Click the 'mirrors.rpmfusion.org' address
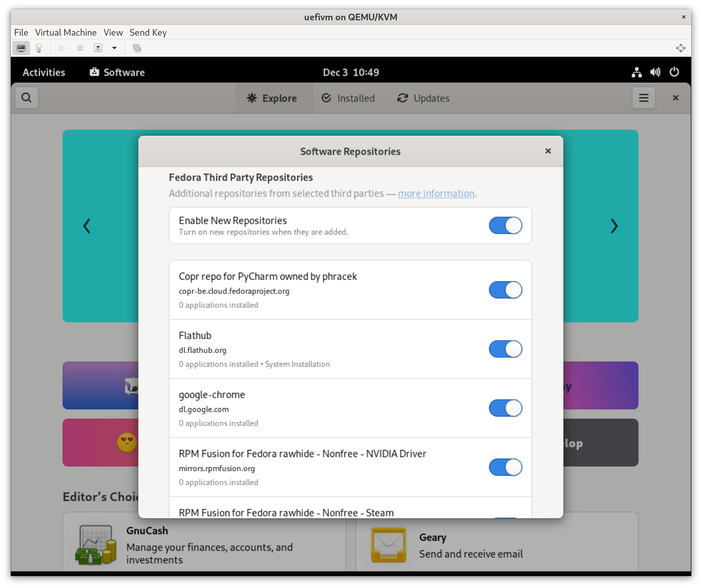702x588 pixels. pos(217,469)
